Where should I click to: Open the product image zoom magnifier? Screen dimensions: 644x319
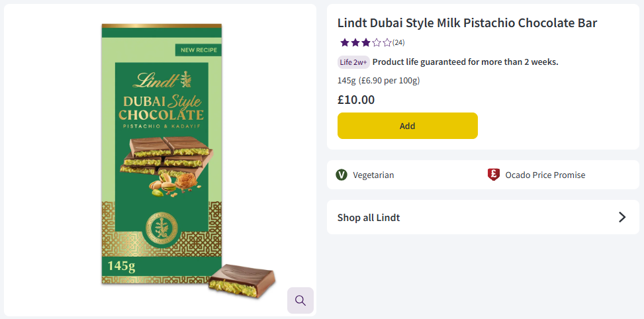(300, 300)
